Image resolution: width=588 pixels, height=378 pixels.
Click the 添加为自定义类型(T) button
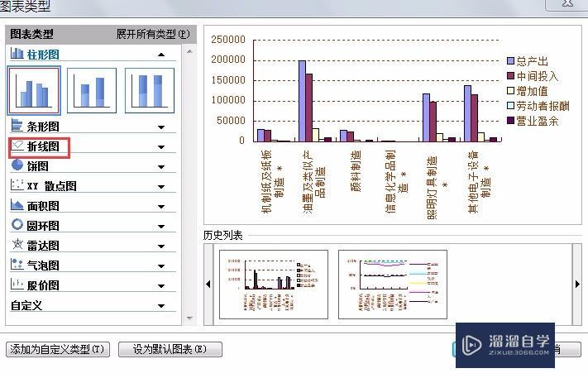coord(57,350)
